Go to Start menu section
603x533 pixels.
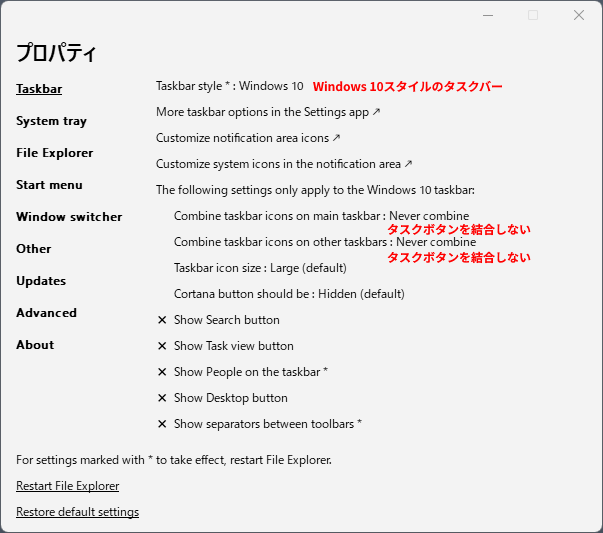tap(49, 185)
